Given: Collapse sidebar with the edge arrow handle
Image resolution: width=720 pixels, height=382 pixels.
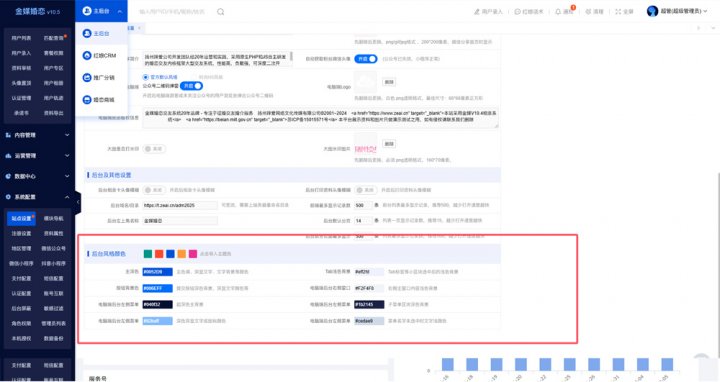Looking at the screenshot, I should point(78,202).
